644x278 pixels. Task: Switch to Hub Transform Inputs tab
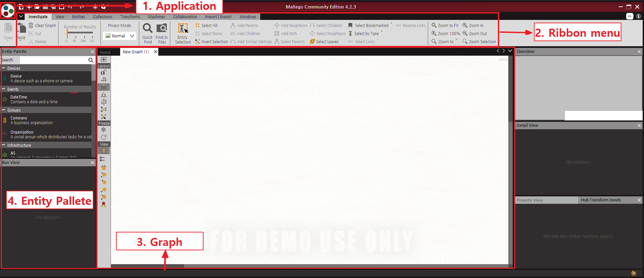(600, 200)
